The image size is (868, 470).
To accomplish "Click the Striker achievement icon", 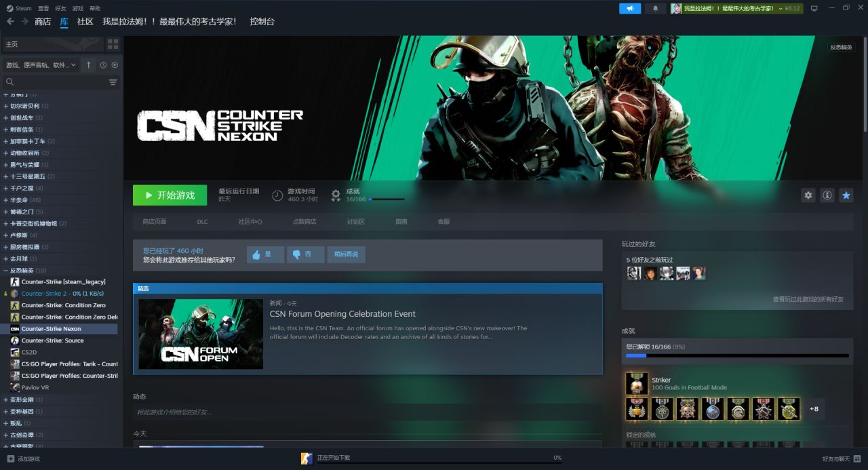I will [637, 384].
